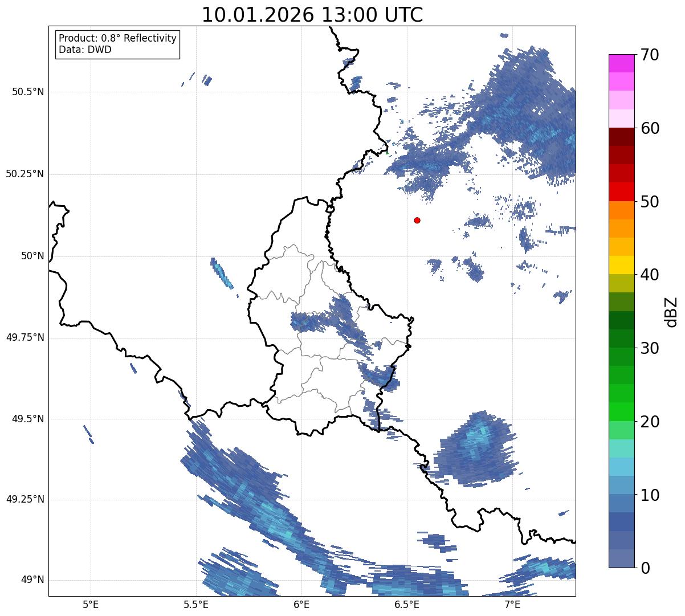
Task: Click the 6°E longitude label
Action: (x=301, y=604)
